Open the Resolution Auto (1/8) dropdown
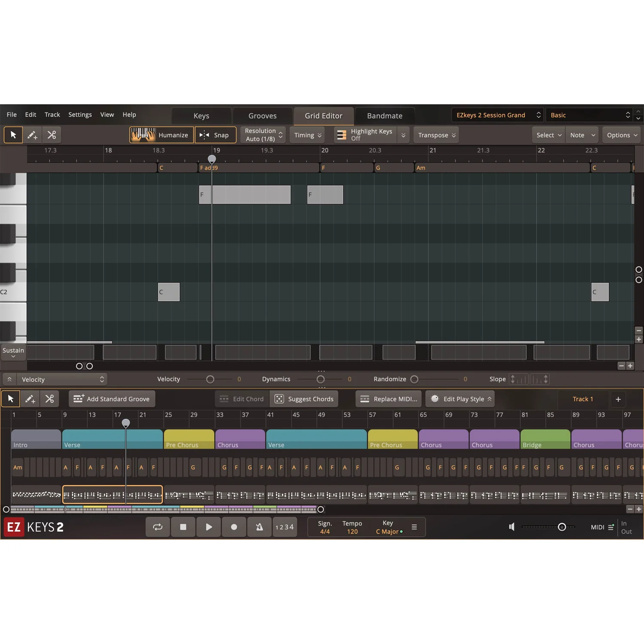 pos(263,135)
